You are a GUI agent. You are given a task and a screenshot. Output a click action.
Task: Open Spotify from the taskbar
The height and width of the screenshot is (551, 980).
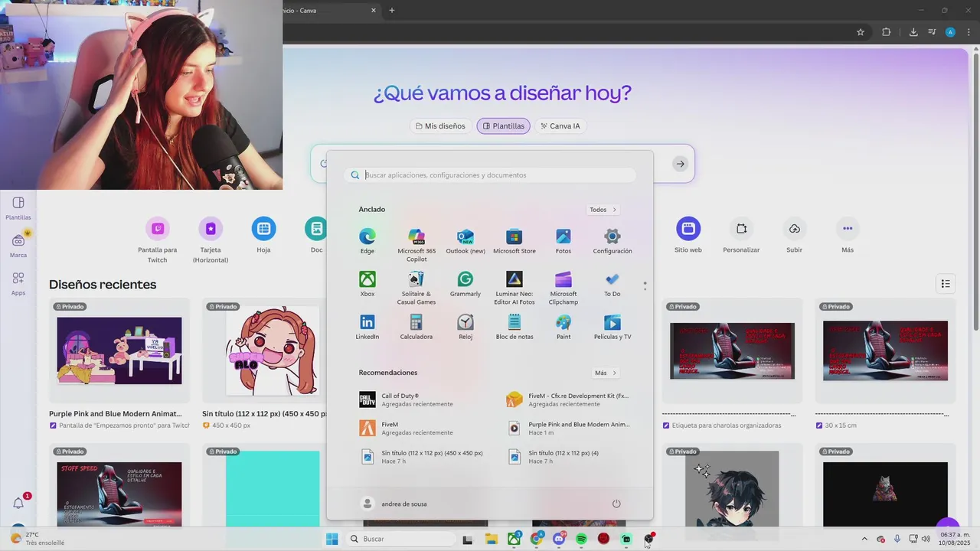pyautogui.click(x=581, y=539)
